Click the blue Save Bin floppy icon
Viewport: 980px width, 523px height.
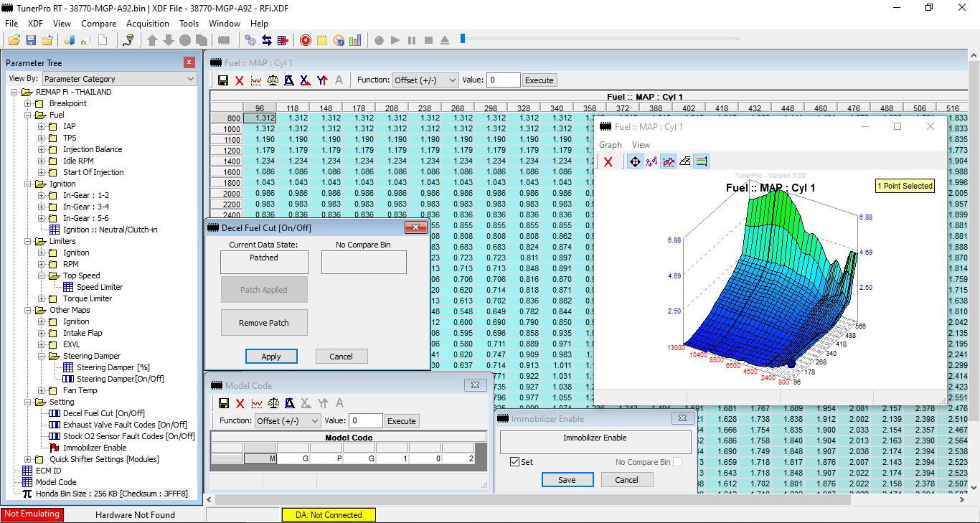pos(30,40)
